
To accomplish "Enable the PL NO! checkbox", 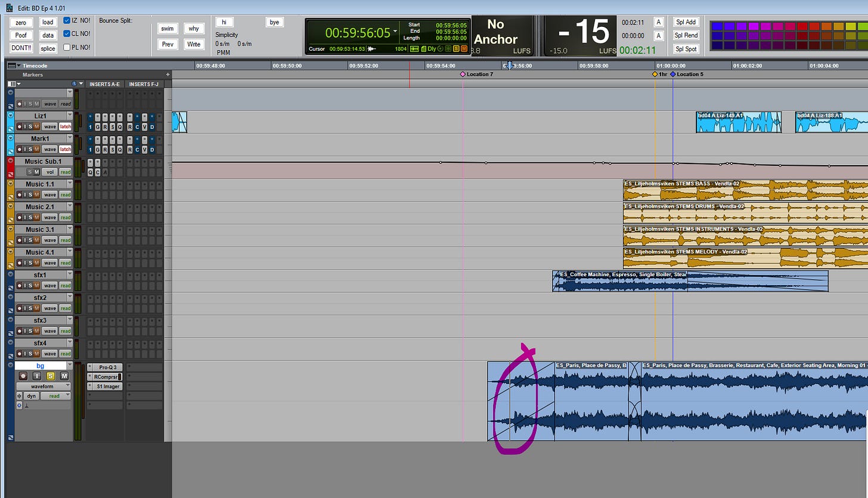I will pos(67,47).
